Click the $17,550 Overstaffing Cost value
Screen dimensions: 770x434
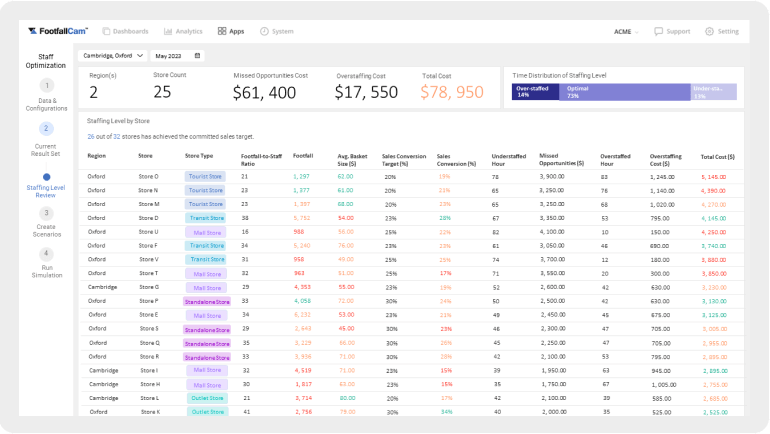tap(366, 92)
